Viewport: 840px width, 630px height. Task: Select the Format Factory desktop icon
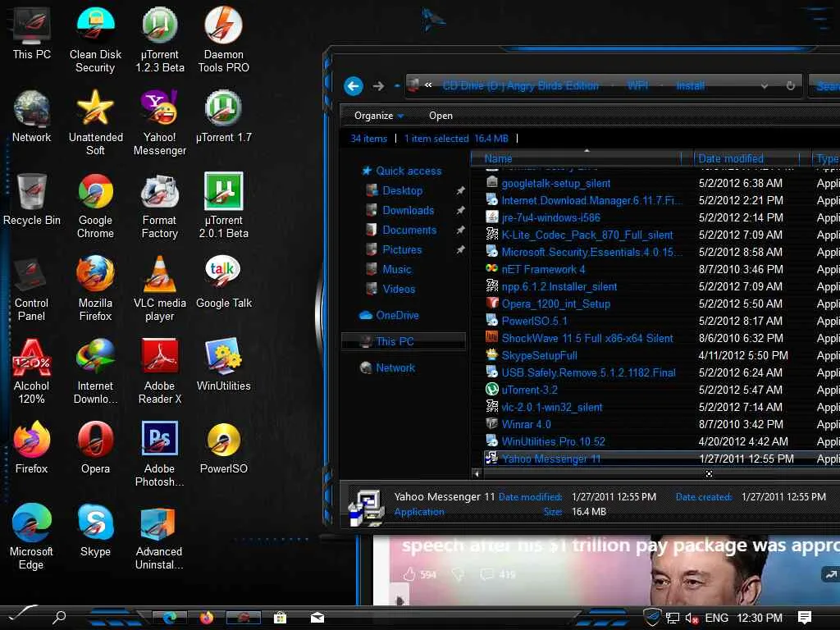159,193
